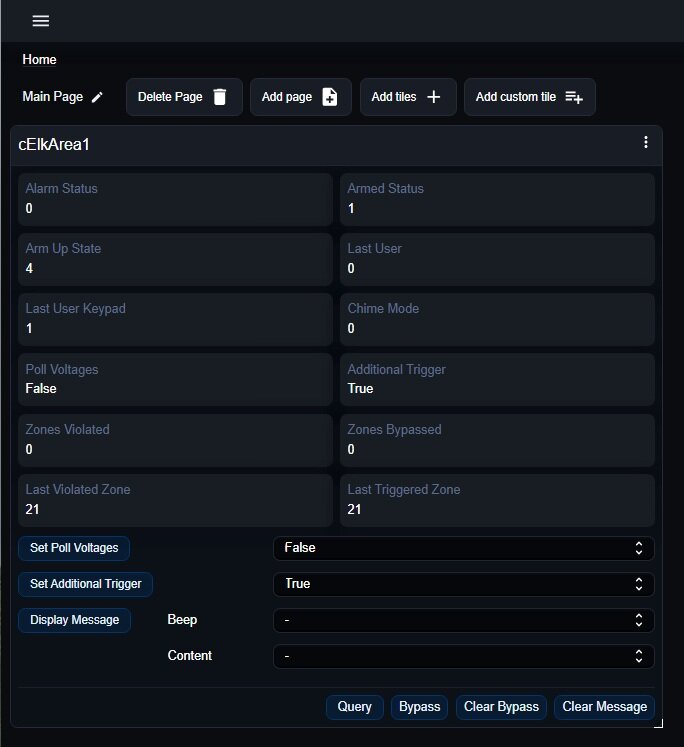Select the Last Violated Zone attribute box

(175, 500)
